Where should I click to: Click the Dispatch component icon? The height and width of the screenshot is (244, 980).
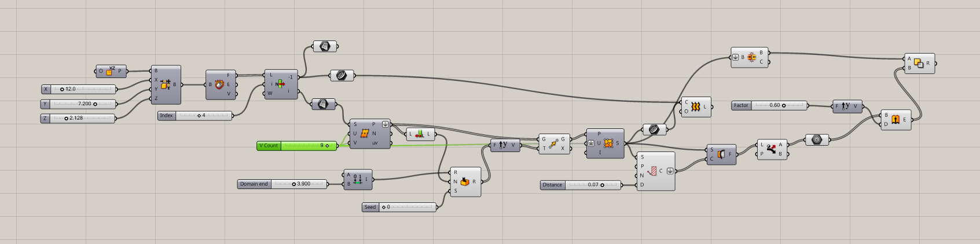click(x=771, y=149)
